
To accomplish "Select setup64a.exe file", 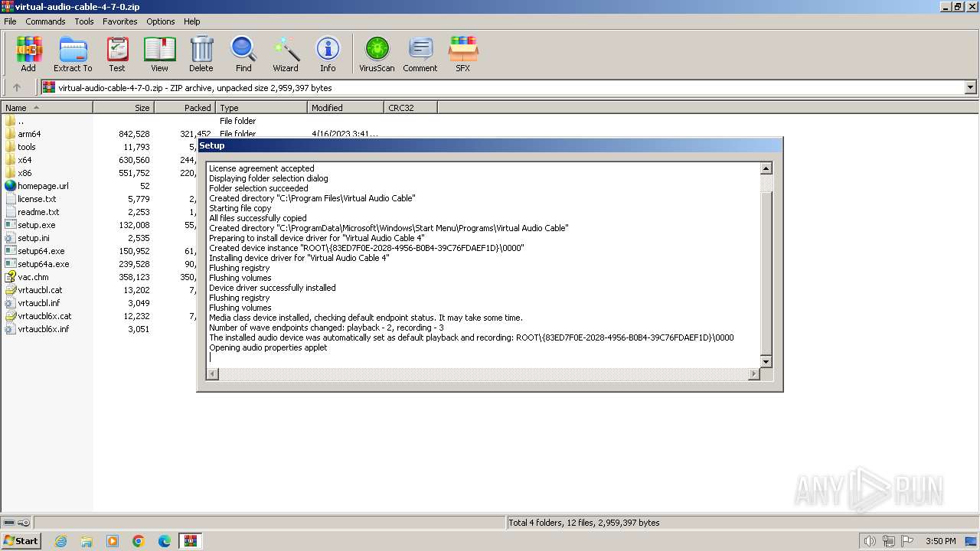I will pyautogui.click(x=43, y=264).
